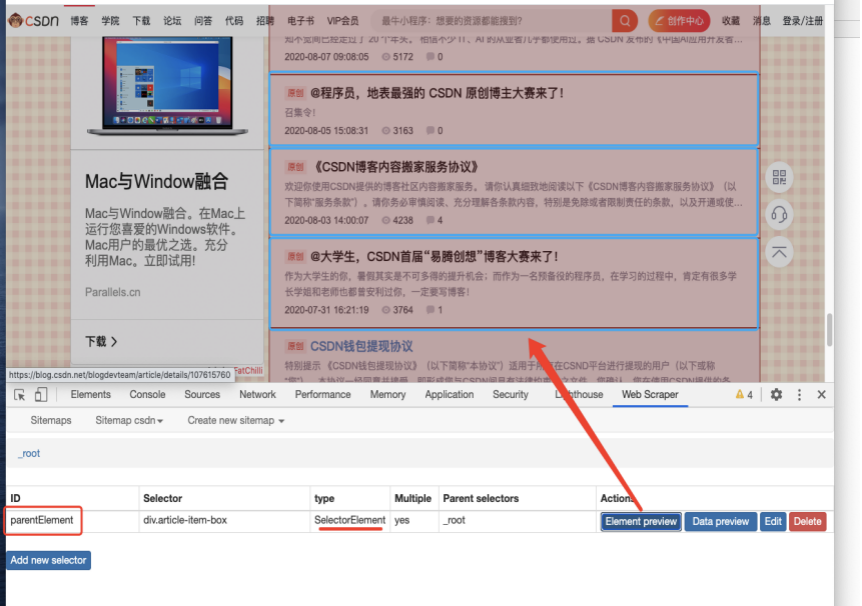The width and height of the screenshot is (862, 606).
Task: Switch to the Sources tab
Action: click(x=202, y=394)
